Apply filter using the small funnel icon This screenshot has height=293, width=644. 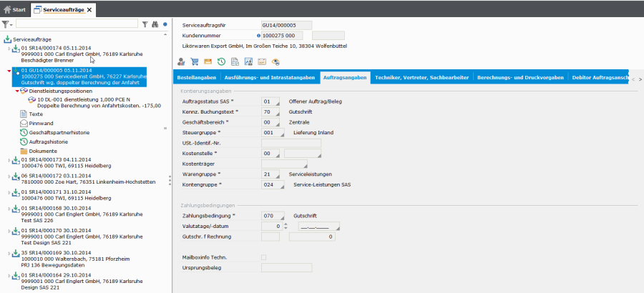(x=145, y=24)
